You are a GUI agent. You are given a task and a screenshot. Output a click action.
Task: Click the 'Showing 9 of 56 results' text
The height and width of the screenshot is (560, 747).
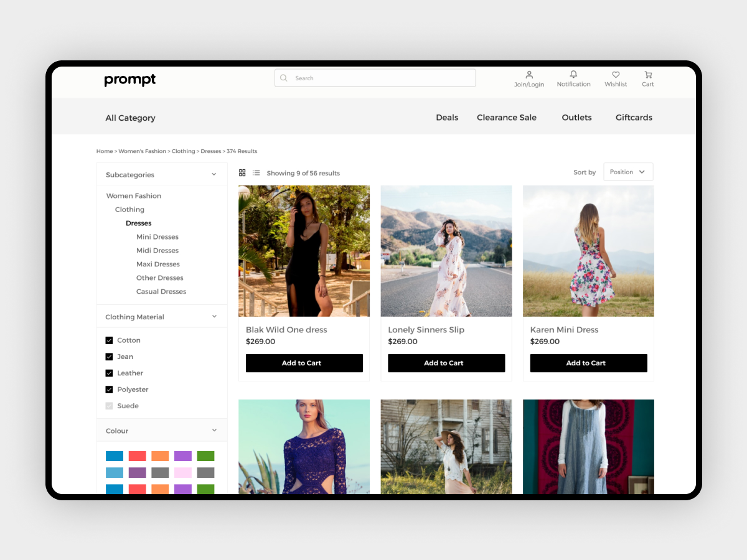coord(303,173)
